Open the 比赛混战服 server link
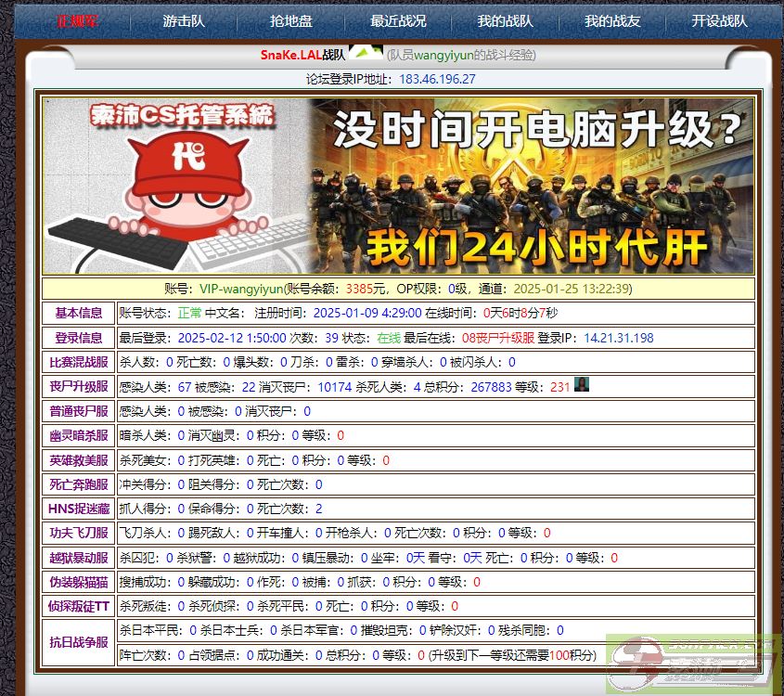784x696 pixels. pos(79,362)
